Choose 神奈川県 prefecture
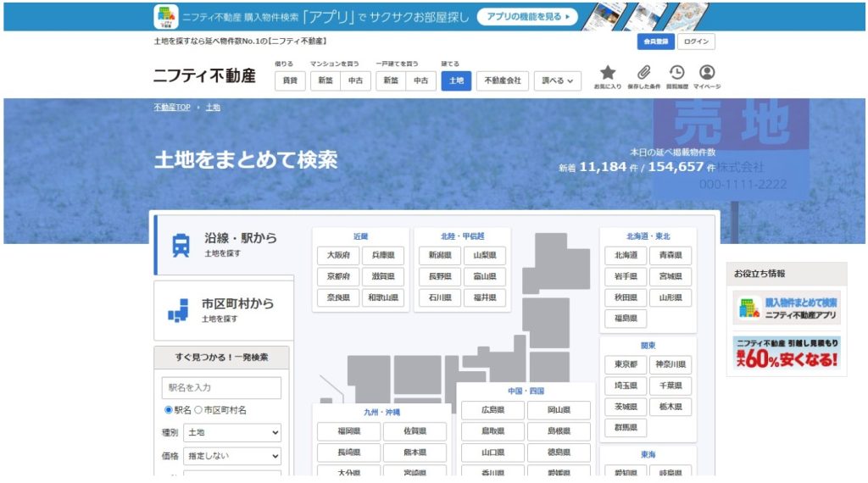 (670, 364)
